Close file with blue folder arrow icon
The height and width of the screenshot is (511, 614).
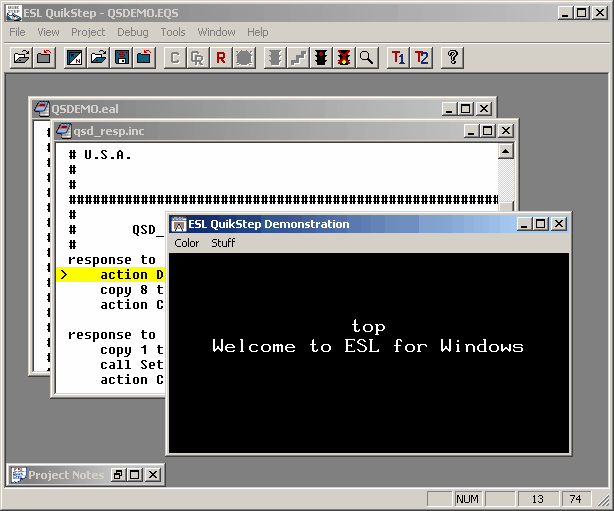(144, 58)
